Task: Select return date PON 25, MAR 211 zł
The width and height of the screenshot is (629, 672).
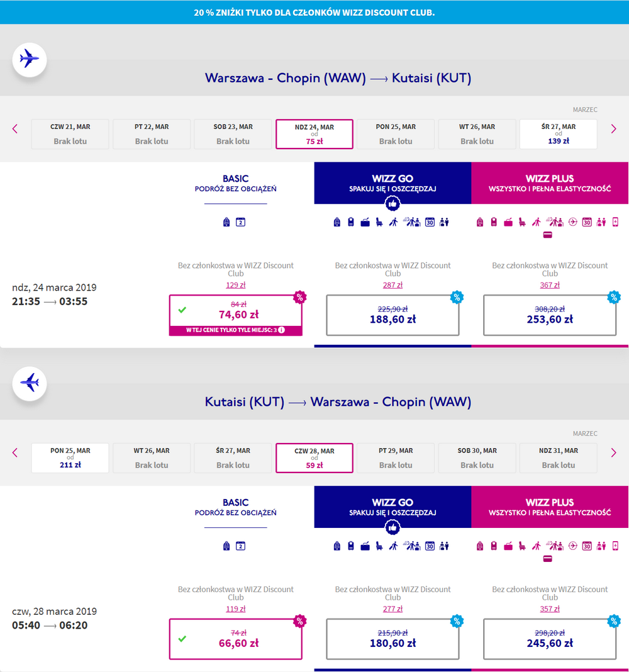Action: [70, 458]
